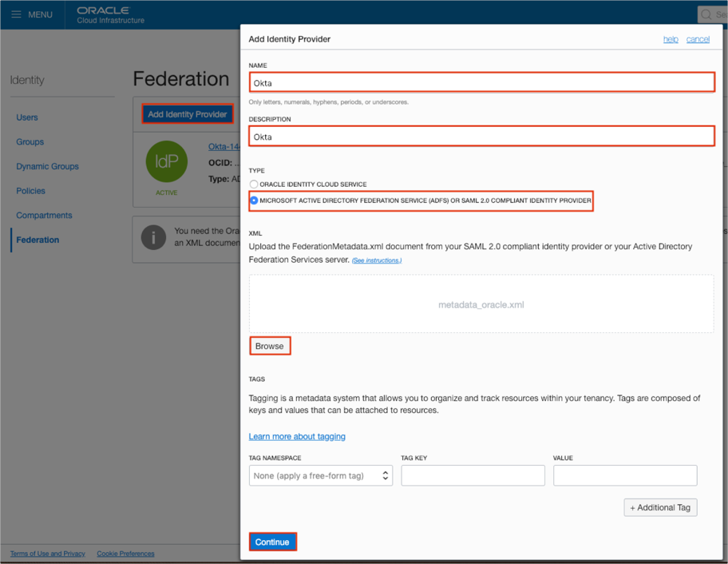Click the search magnifier icon
728x564 pixels.
coord(706,14)
